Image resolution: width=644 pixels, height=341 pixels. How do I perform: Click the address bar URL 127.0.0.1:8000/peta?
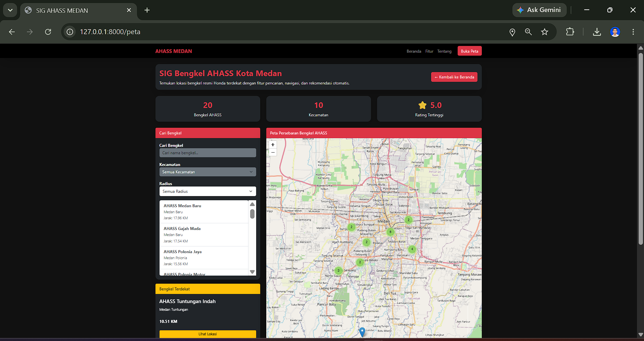click(110, 32)
